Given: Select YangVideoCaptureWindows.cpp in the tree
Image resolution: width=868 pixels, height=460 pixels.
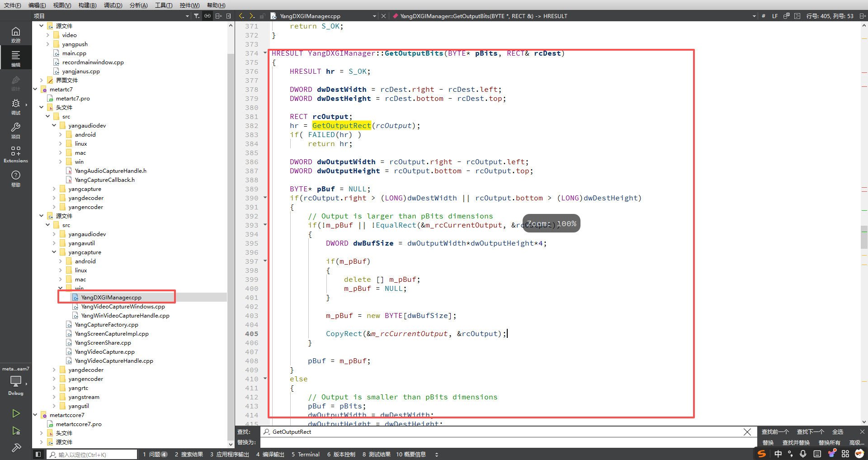Looking at the screenshot, I should pos(123,306).
